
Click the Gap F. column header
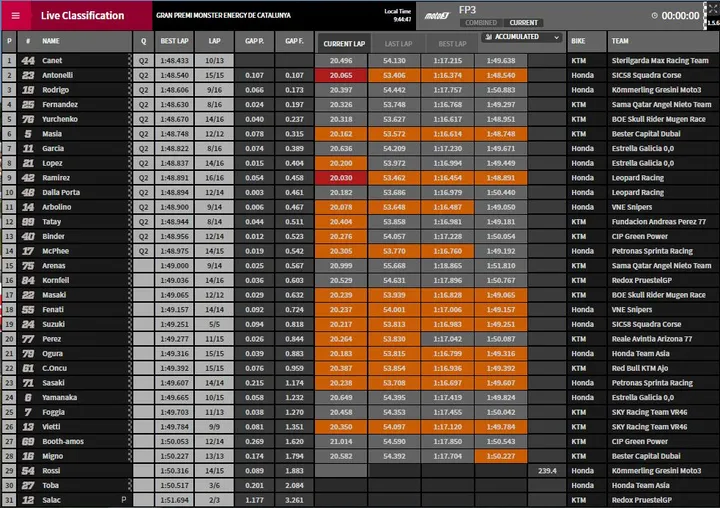coord(294,41)
